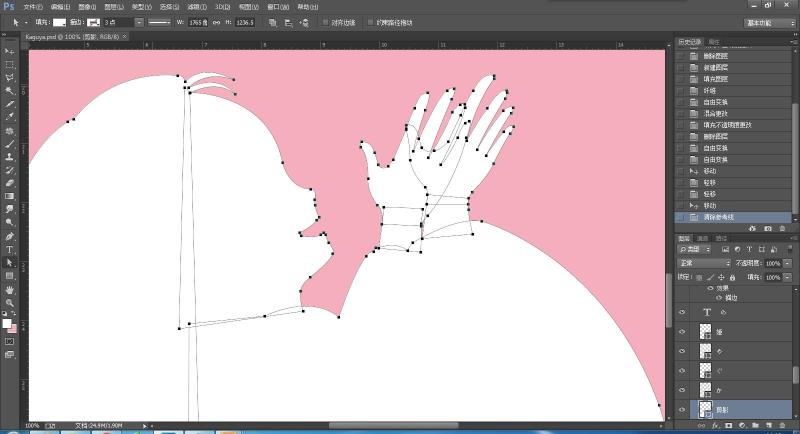This screenshot has width=800, height=434.
Task: Hide the text layer via eye icon
Action: [682, 312]
